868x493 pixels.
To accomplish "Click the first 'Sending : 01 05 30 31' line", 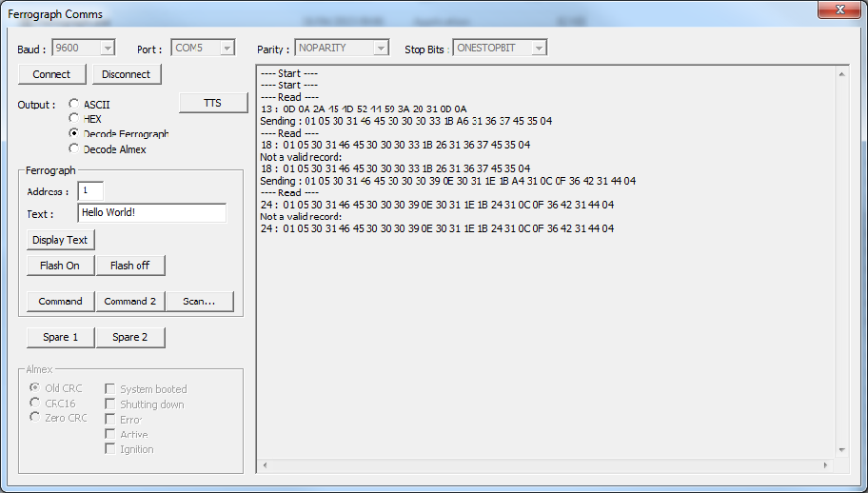I will coord(405,121).
